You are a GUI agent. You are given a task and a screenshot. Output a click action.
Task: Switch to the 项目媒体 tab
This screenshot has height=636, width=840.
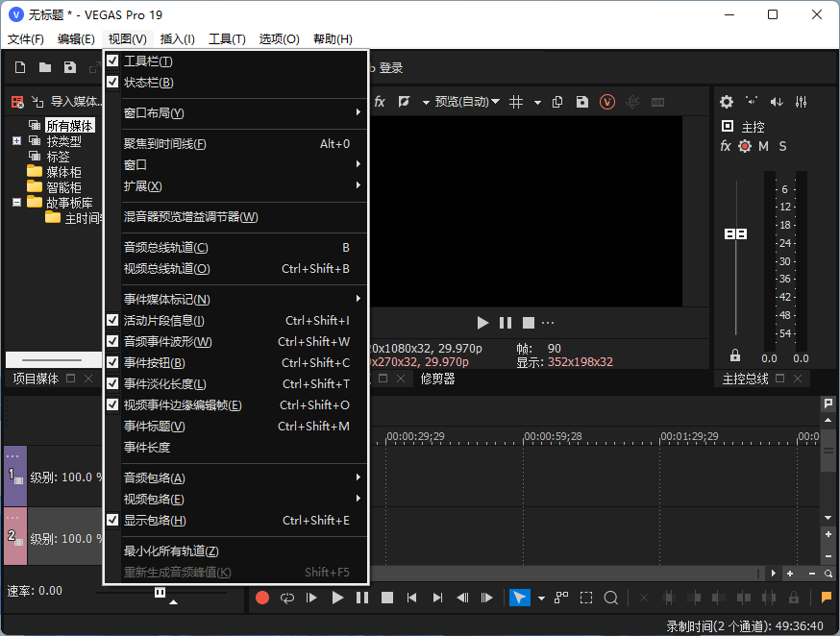click(36, 379)
